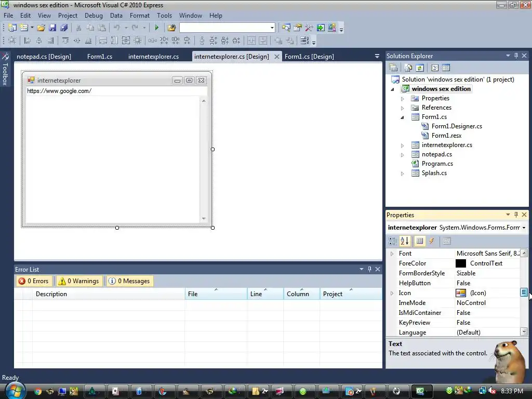Viewport: 532px width, 399px height.
Task: Show Properties list icon in Properties panel
Action: point(420,241)
